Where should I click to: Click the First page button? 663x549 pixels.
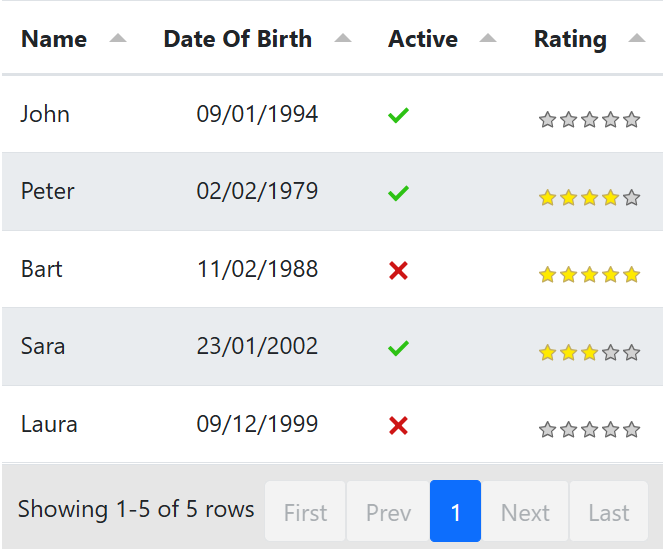pos(305,512)
